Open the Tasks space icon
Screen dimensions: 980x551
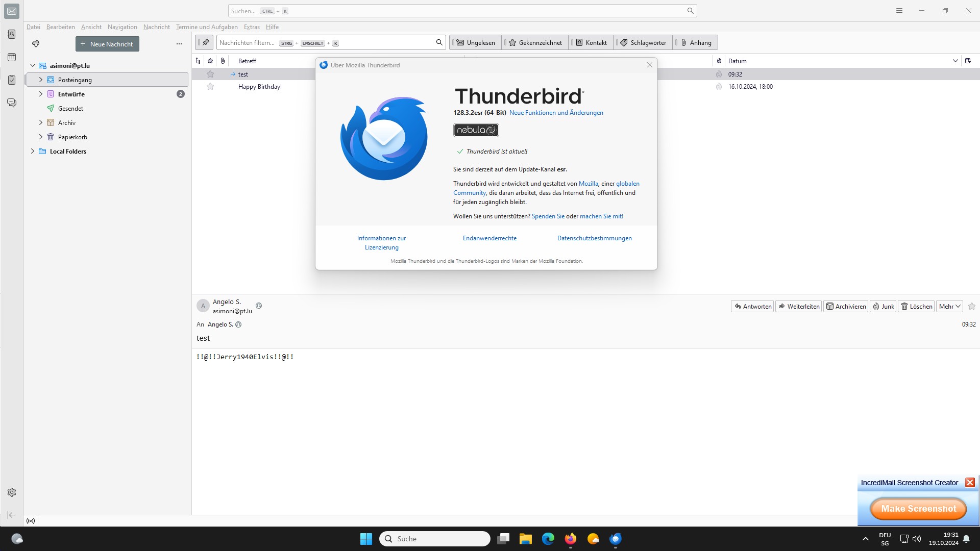click(x=12, y=80)
